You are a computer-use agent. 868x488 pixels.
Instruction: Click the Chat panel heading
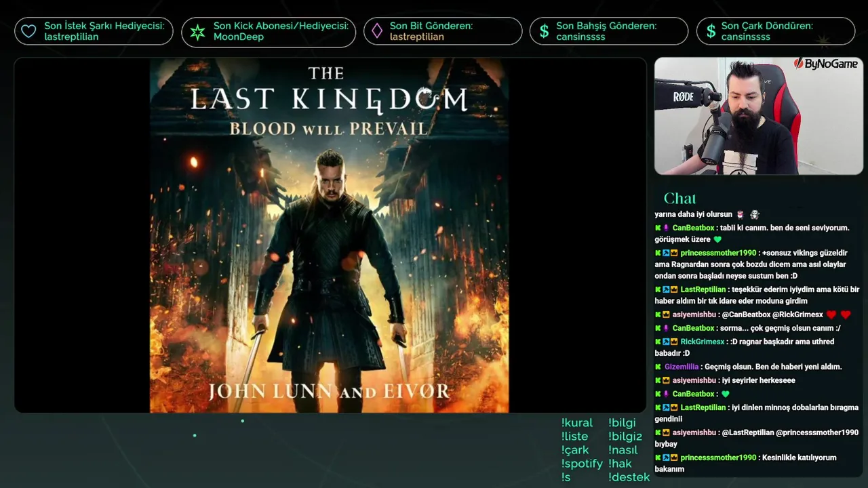click(x=679, y=198)
